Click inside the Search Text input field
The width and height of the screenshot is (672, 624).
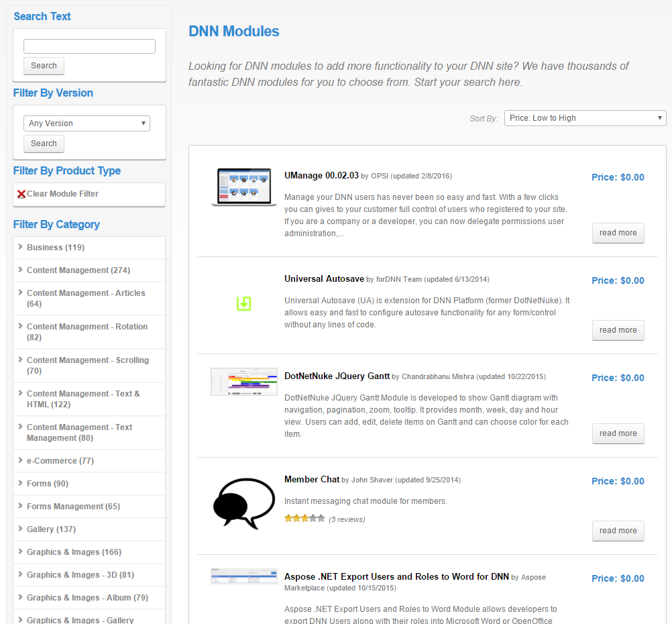coord(89,46)
